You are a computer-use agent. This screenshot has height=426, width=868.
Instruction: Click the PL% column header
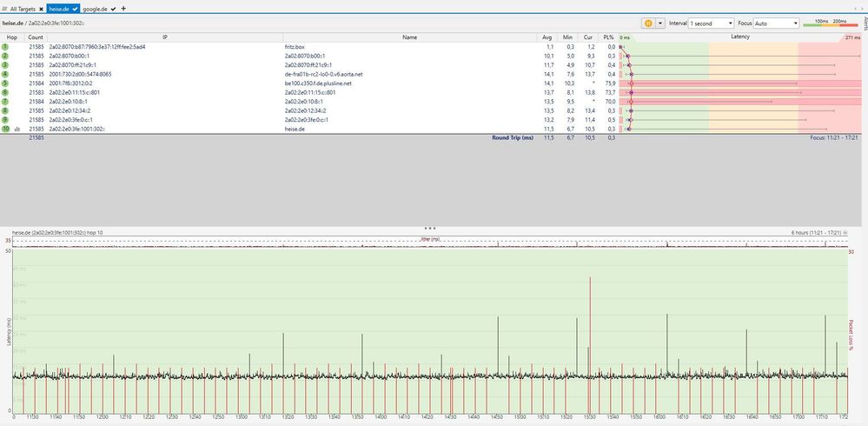609,37
